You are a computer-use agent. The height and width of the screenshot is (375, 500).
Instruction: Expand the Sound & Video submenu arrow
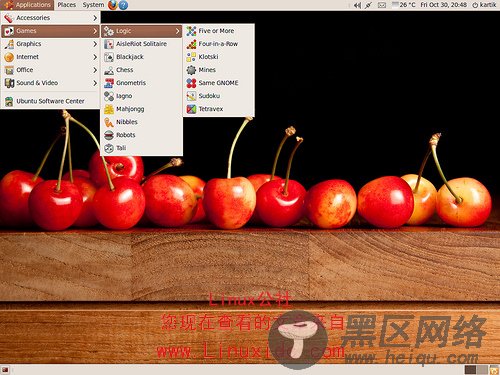pos(95,83)
